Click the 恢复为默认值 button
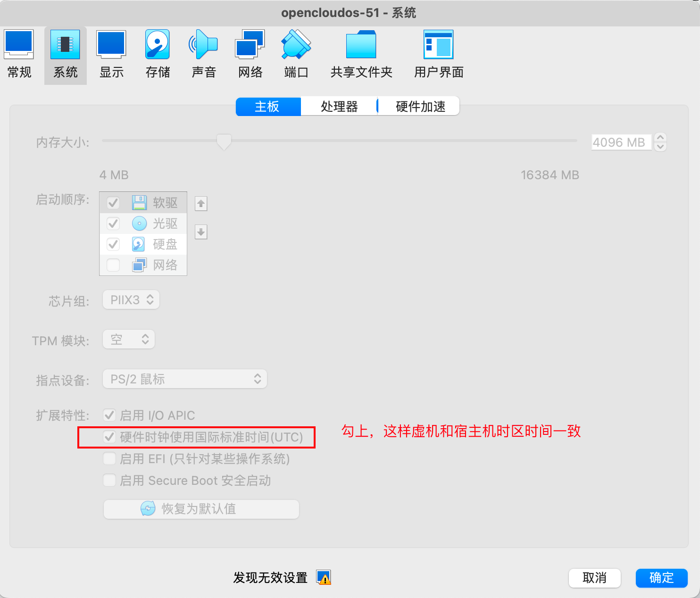 (201, 509)
